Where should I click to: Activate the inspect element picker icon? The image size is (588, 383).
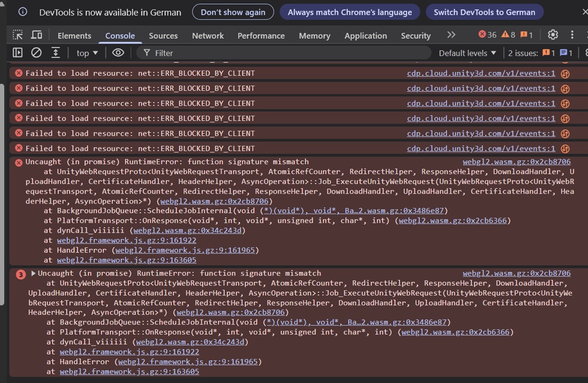point(18,35)
